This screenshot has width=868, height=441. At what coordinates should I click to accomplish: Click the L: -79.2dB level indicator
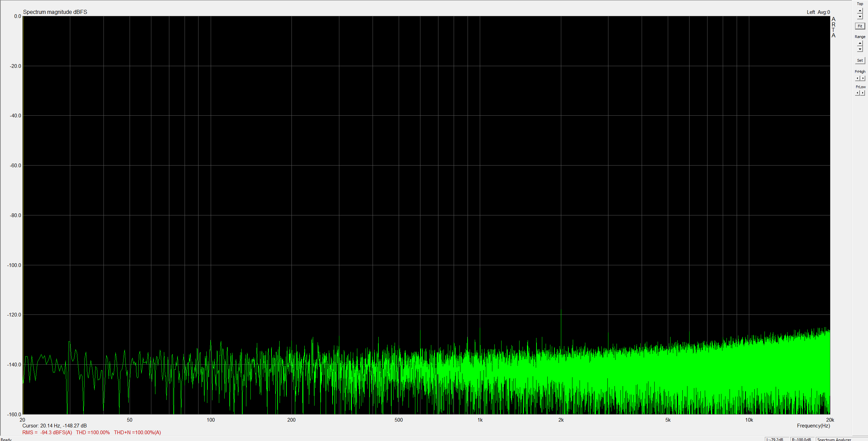tap(777, 439)
